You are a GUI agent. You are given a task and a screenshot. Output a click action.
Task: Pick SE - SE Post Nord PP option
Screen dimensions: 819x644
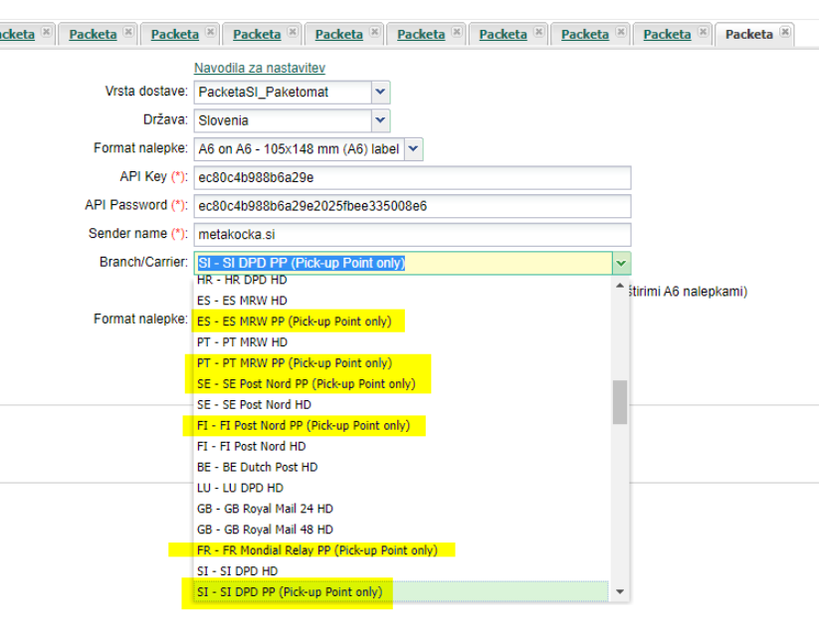point(401,384)
